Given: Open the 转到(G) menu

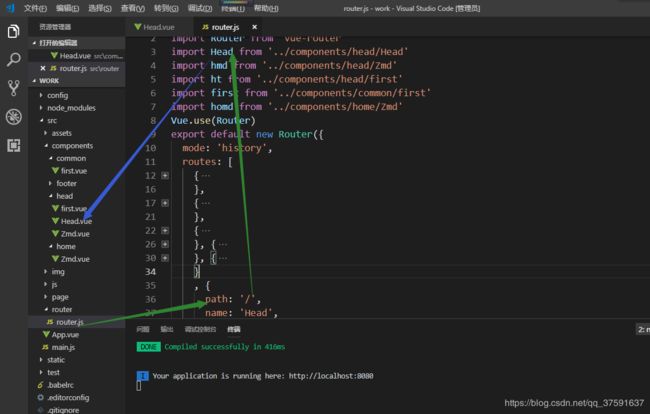Looking at the screenshot, I should click(x=166, y=8).
